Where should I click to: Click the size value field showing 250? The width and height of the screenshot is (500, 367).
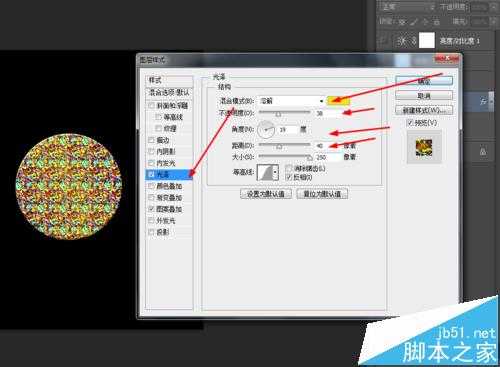328,157
